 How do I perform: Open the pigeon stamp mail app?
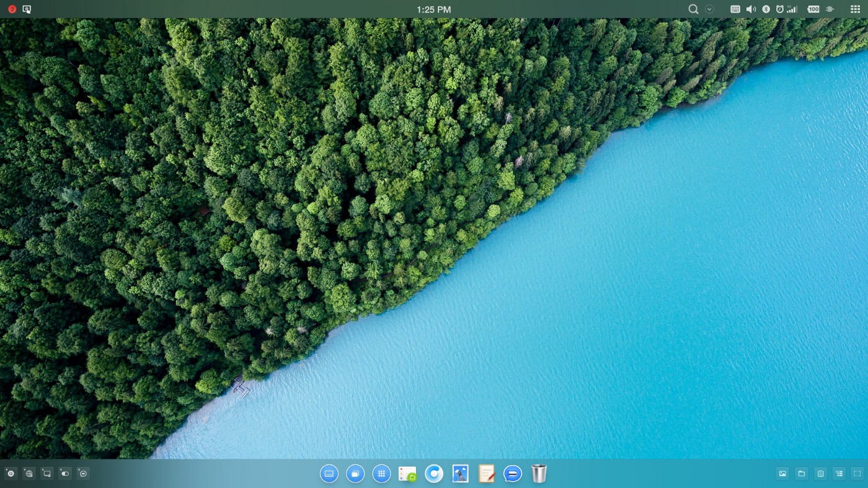point(460,474)
